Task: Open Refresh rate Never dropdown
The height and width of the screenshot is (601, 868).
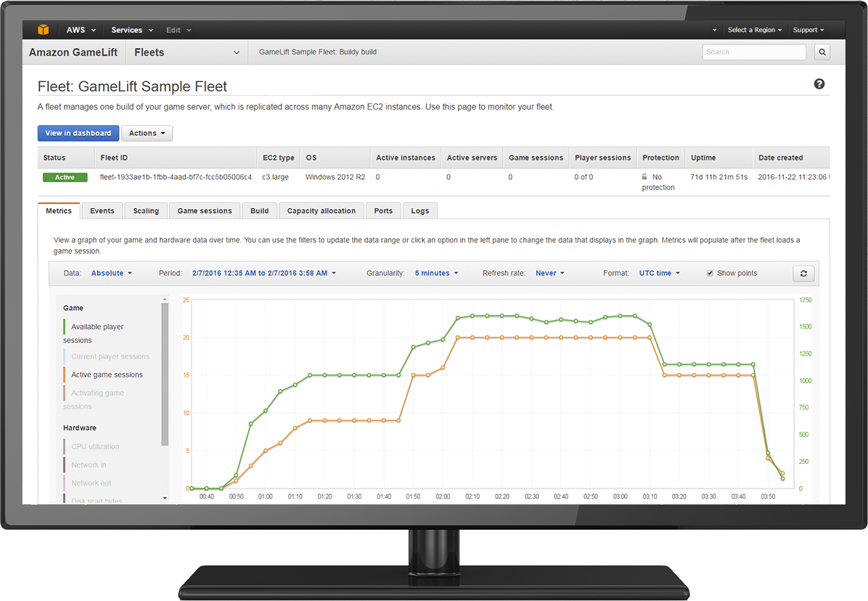Action: click(549, 274)
